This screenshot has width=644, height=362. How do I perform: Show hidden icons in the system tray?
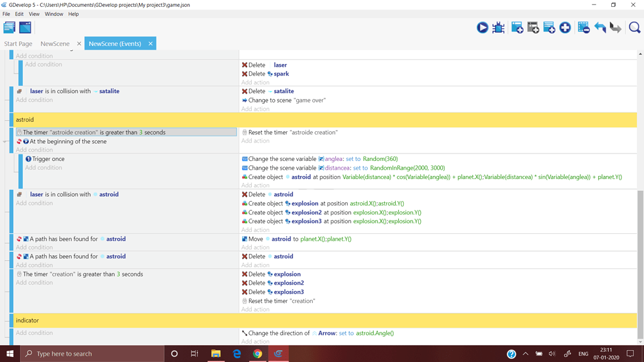point(525,353)
